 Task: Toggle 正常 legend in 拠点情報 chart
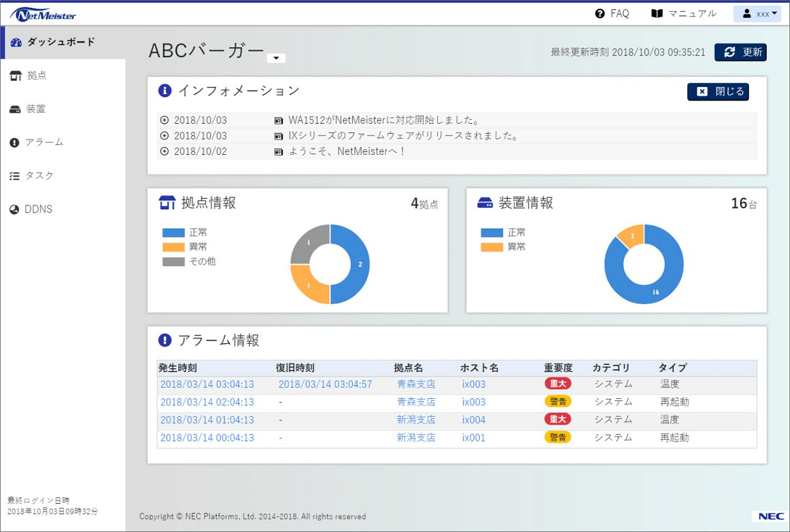[x=174, y=232]
